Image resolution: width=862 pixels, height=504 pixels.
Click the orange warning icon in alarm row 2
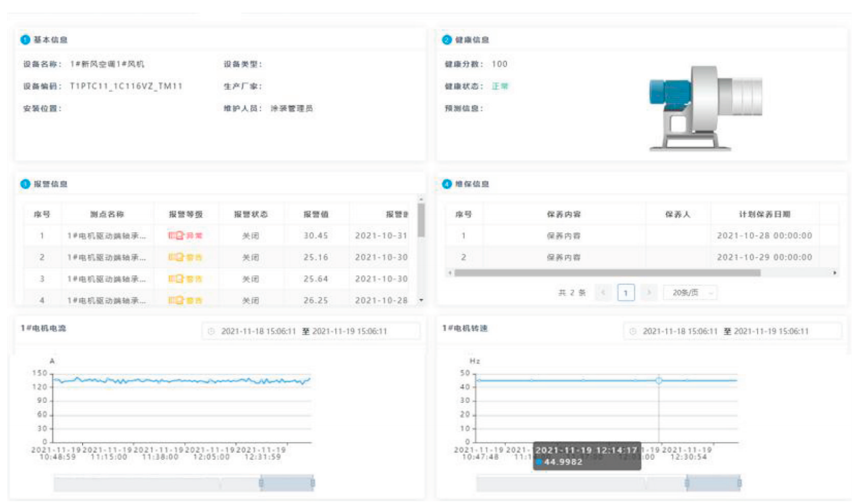(x=176, y=257)
